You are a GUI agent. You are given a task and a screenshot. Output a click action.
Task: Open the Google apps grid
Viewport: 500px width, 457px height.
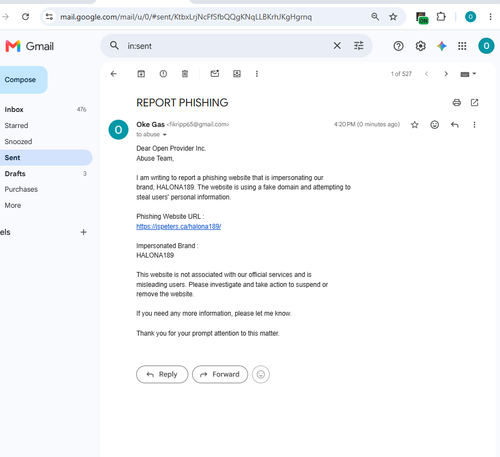click(x=462, y=46)
